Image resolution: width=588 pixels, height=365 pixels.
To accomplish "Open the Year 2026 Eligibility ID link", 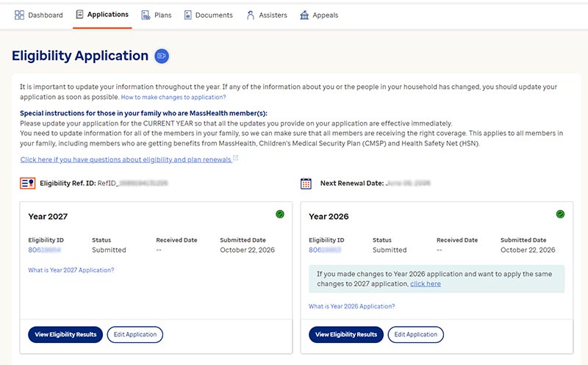I will 325,250.
